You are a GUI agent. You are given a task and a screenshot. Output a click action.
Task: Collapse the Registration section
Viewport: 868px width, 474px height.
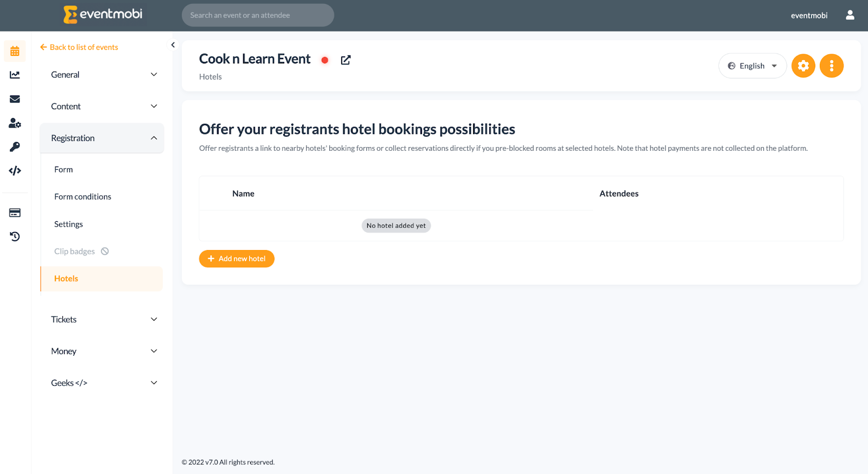coord(102,138)
